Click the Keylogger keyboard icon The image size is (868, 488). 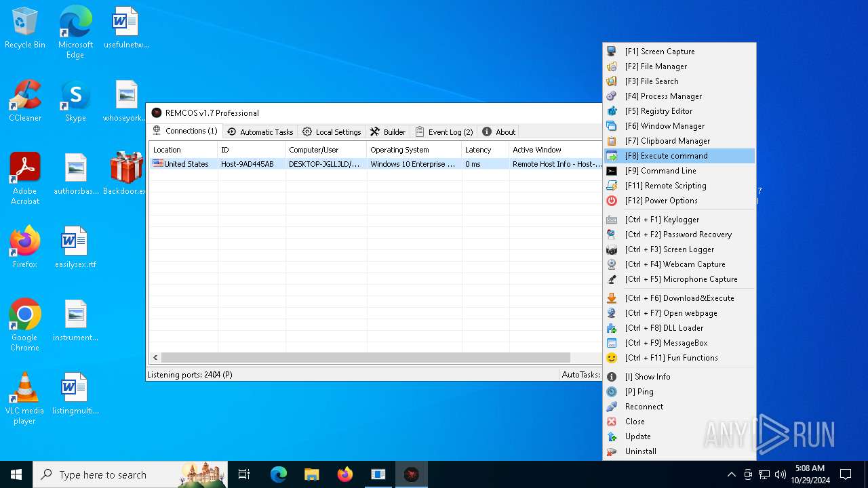pos(612,220)
